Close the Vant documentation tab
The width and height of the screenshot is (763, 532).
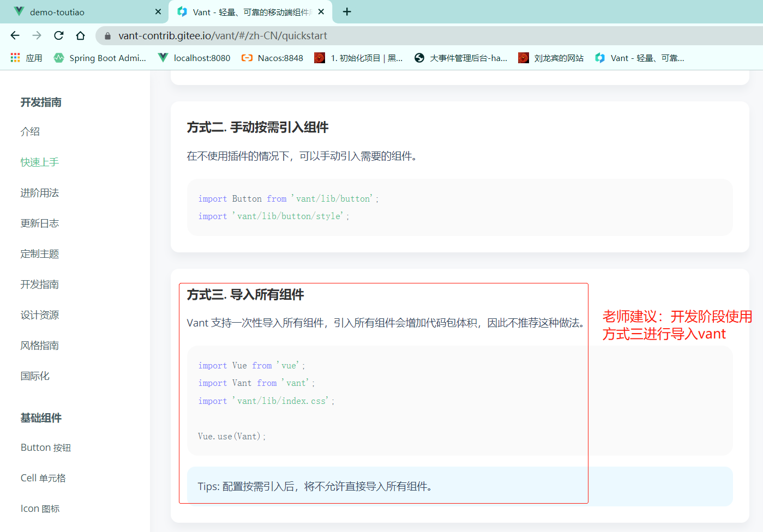pyautogui.click(x=321, y=11)
